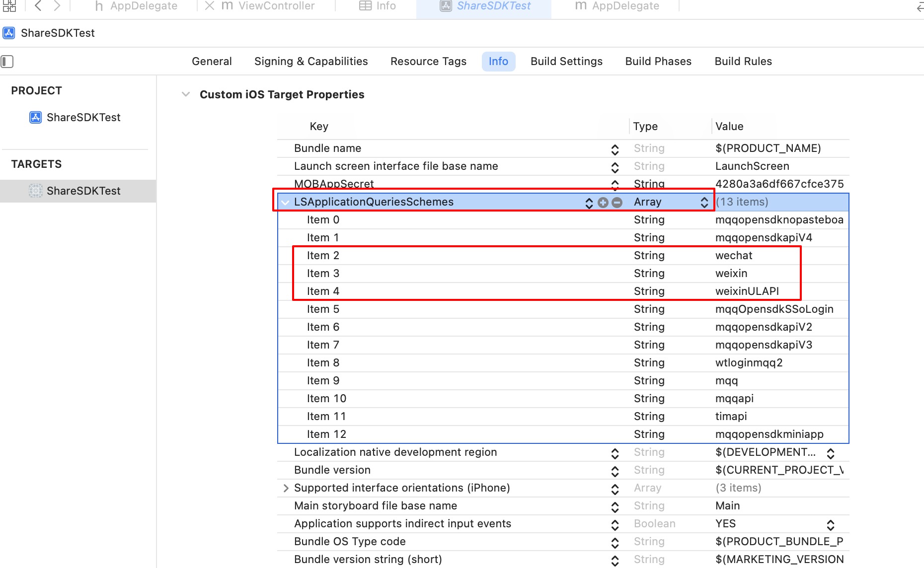
Task: Click the ShareSDKTest project icon in breadcrumb
Action: pyautogui.click(x=9, y=33)
